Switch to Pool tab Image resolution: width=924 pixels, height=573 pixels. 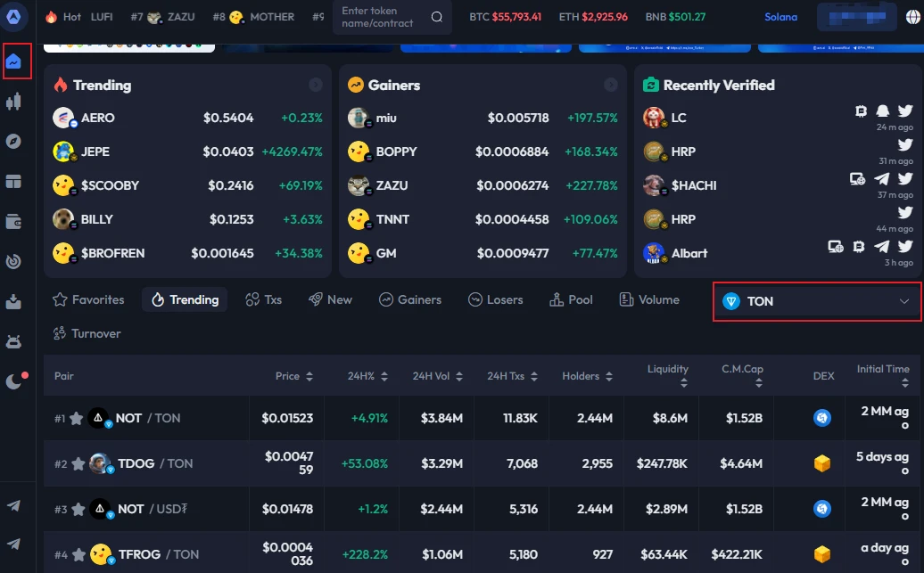pos(571,299)
